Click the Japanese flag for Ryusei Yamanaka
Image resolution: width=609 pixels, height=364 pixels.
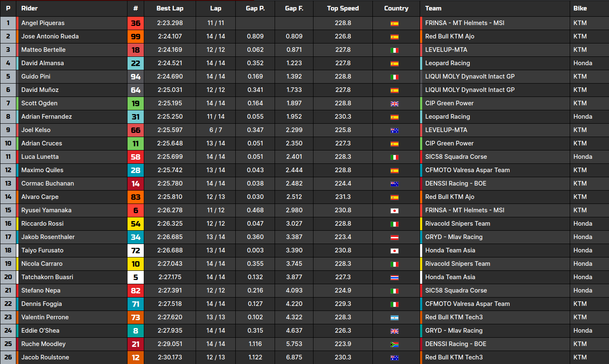tap(394, 211)
